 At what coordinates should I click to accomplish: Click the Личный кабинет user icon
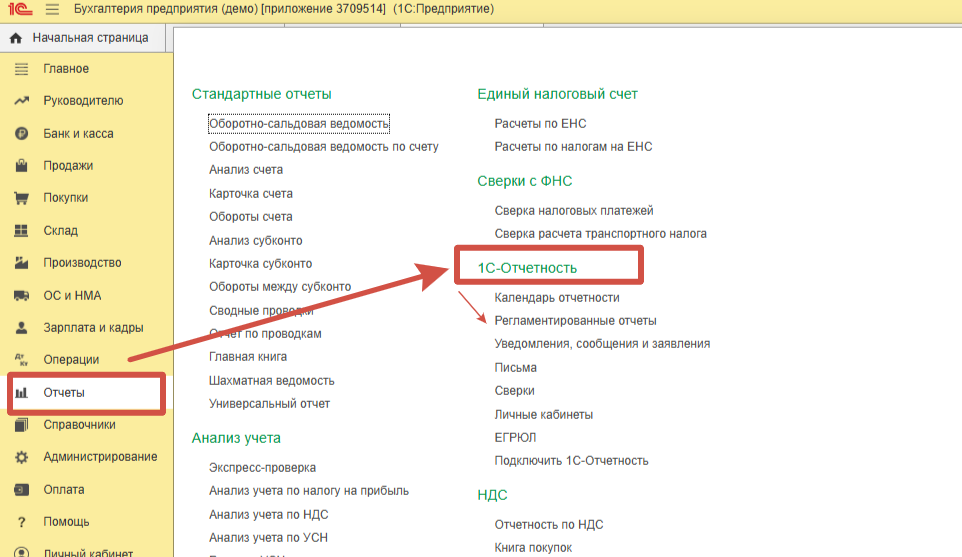pyautogui.click(x=21, y=552)
